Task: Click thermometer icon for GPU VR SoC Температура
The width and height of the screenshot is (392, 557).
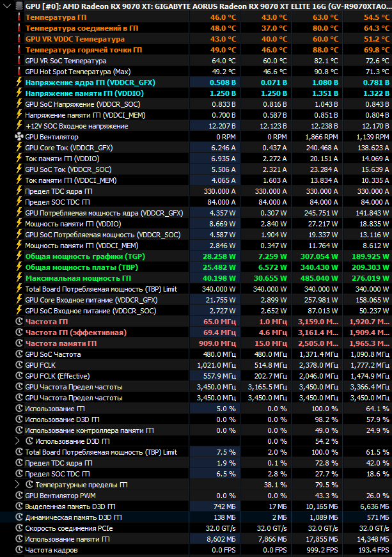Action: click(19, 60)
